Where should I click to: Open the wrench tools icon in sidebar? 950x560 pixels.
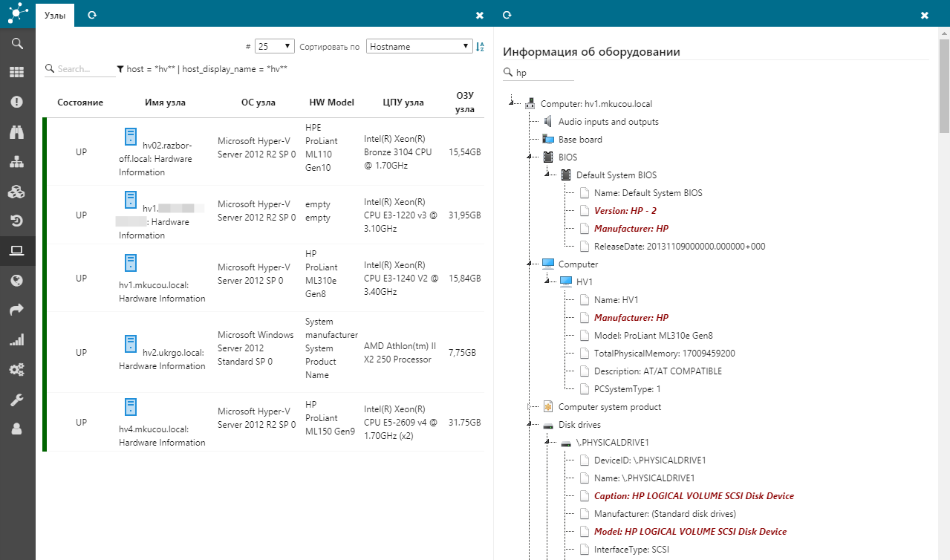tap(17, 400)
